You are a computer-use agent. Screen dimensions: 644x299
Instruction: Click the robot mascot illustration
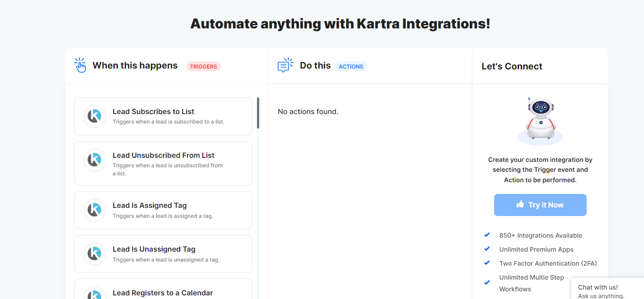(540, 121)
